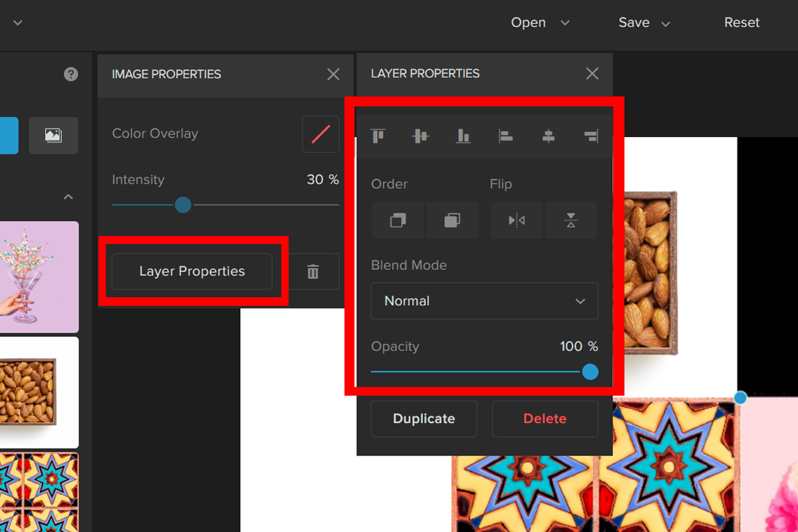
Task: Collapse the image section chevron
Action: pyautogui.click(x=68, y=198)
